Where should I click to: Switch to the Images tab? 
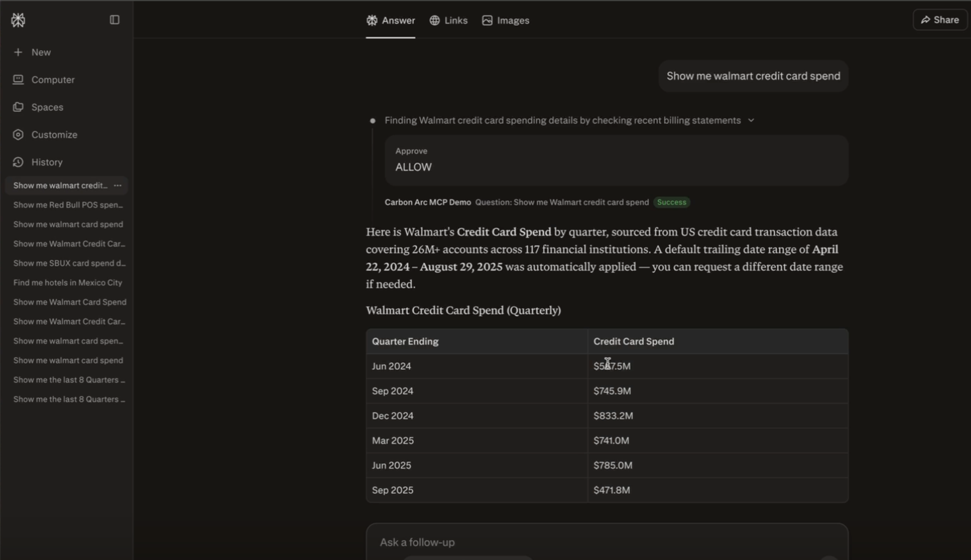pos(506,20)
